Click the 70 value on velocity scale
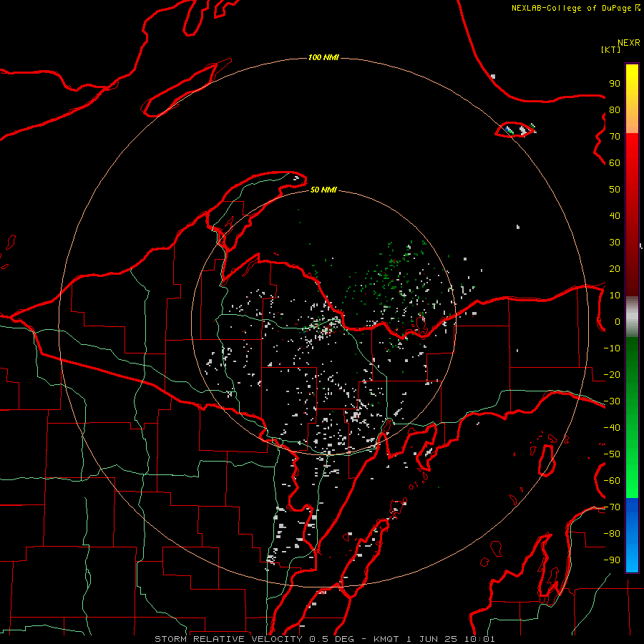The width and height of the screenshot is (644, 644). [615, 137]
